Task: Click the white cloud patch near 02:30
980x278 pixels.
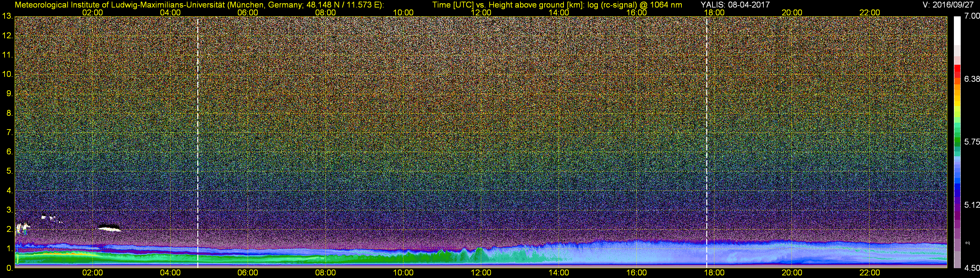Action: [109, 229]
